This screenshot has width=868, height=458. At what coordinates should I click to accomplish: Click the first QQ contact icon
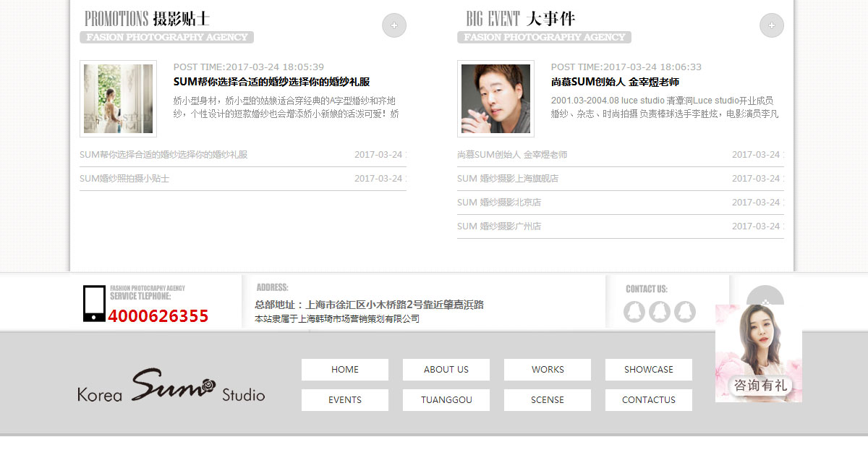[x=634, y=312]
